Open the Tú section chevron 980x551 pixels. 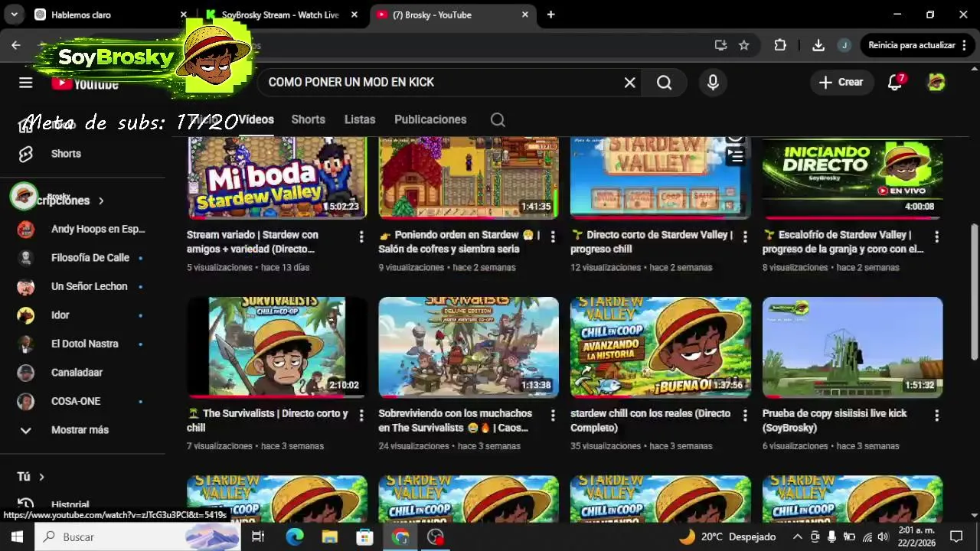click(41, 477)
